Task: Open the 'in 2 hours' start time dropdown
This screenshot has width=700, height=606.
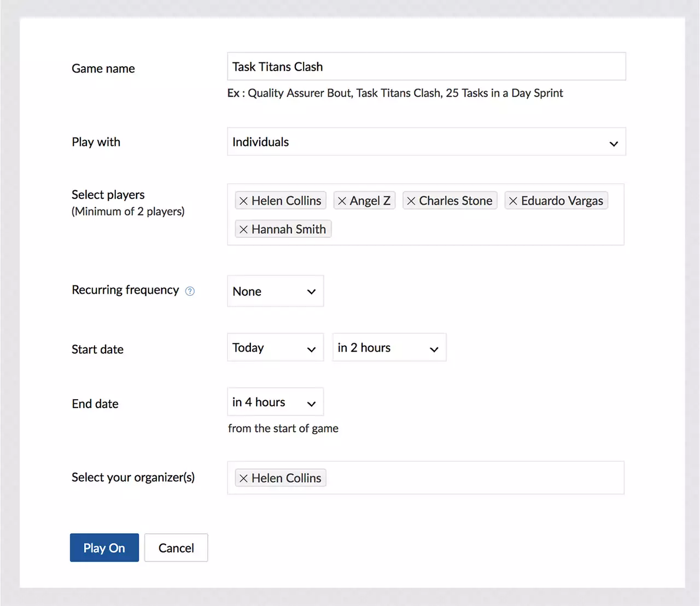Action: 389,348
